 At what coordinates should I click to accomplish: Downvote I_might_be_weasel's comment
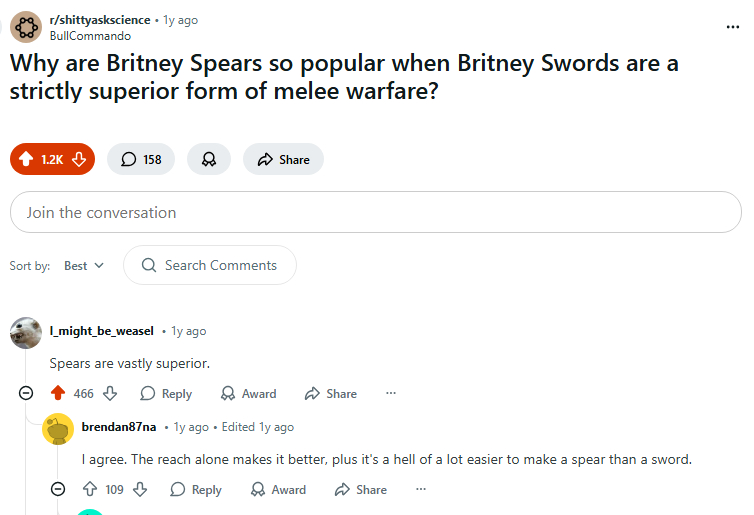(111, 394)
